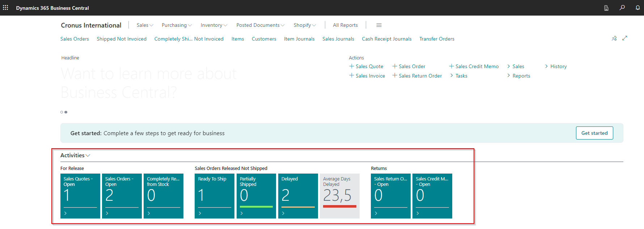Open Sales Journals

(338, 39)
